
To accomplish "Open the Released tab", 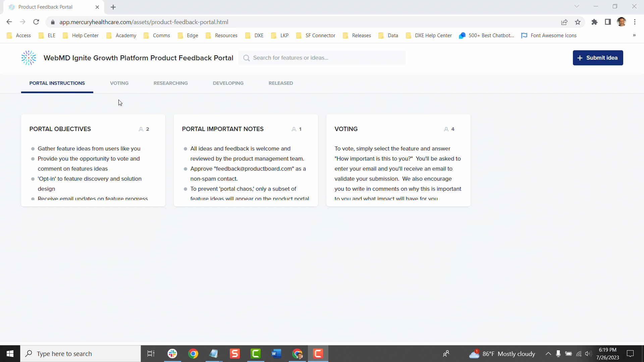I will (280, 83).
